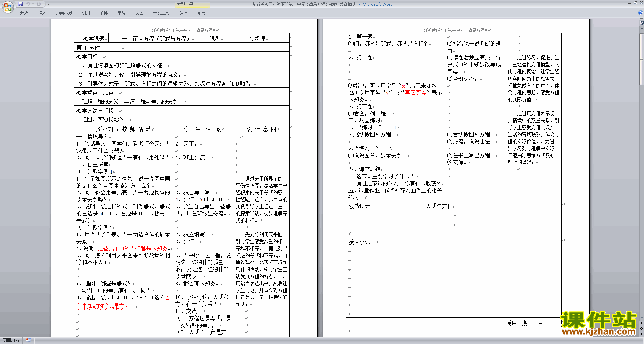Click the 课型 table cell

[x=215, y=38]
